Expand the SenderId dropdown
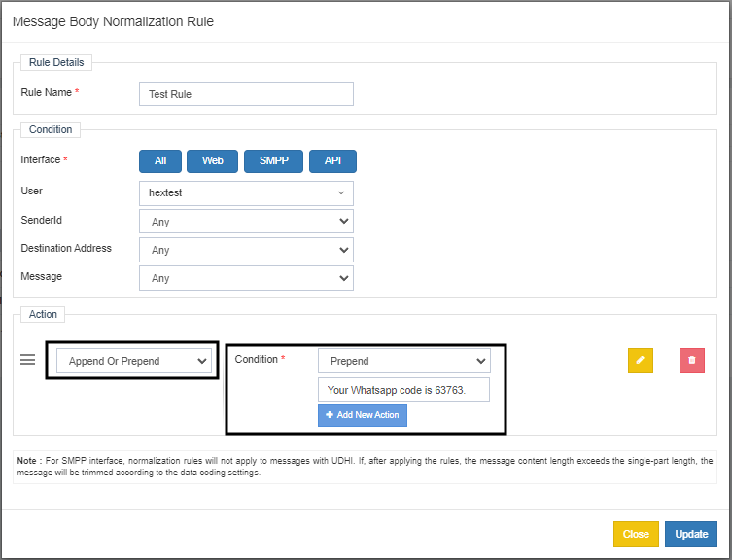 click(246, 222)
